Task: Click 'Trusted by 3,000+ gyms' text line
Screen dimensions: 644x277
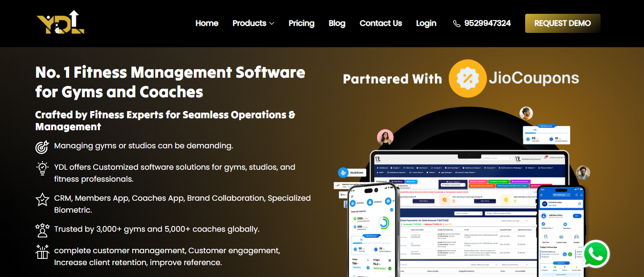Action: (157, 229)
